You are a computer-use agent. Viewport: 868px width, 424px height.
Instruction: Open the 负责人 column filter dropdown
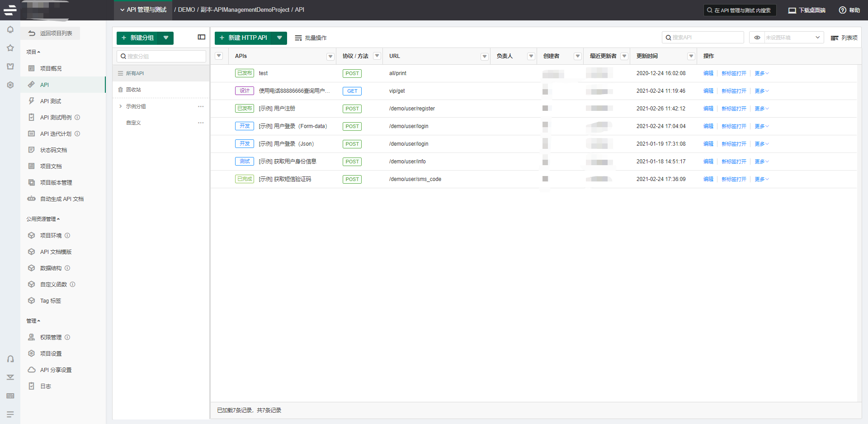(x=531, y=56)
